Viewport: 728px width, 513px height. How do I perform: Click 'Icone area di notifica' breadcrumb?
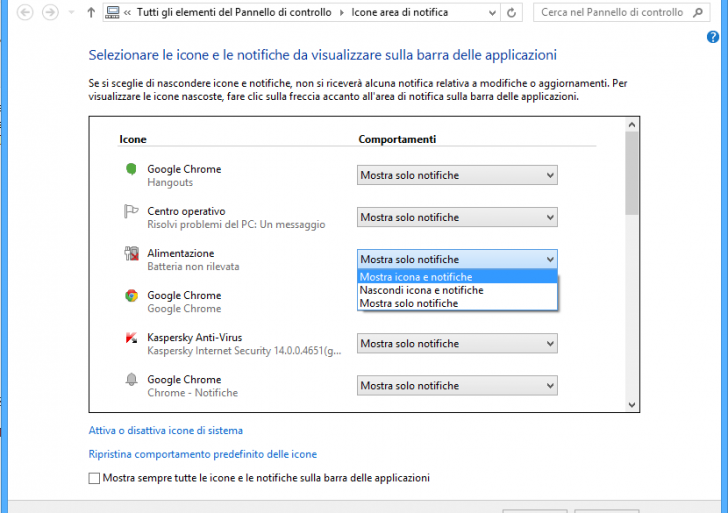(x=400, y=13)
